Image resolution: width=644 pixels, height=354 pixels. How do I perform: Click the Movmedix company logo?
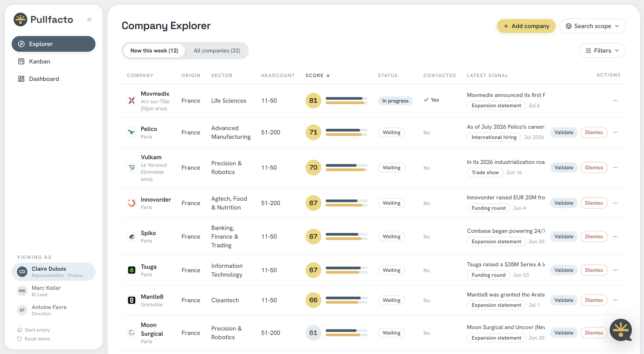pos(132,101)
